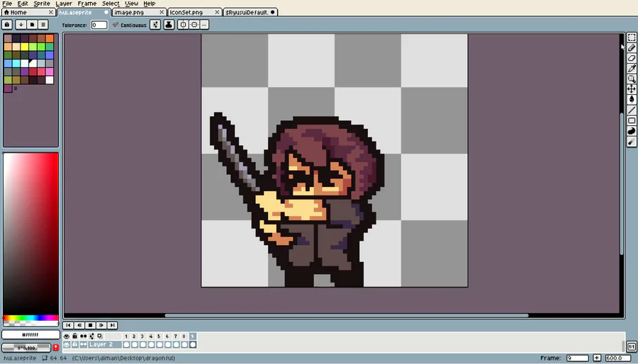The height and width of the screenshot is (364, 638).
Task: Lock Layer 2 with padlock icon
Action: tap(75, 344)
